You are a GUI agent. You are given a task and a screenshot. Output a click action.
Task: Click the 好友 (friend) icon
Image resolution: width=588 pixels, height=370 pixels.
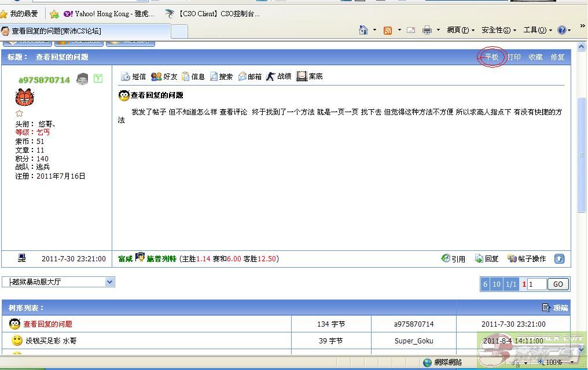click(x=156, y=76)
